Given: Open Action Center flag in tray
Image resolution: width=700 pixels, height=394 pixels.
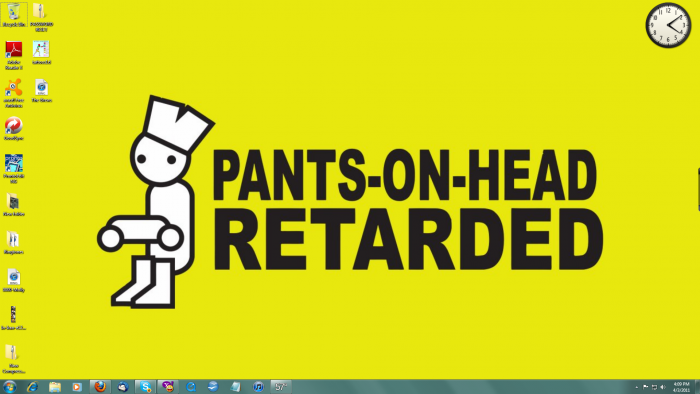Looking at the screenshot, I should (x=646, y=387).
